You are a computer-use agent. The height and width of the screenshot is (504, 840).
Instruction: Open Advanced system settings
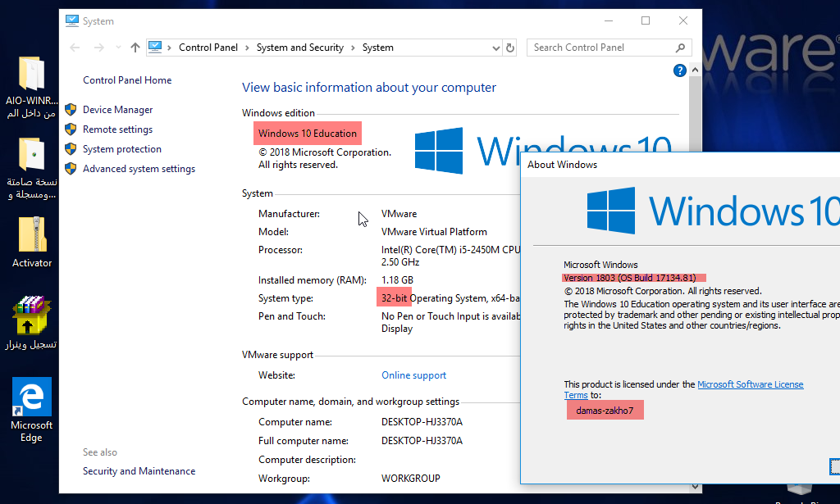click(139, 169)
